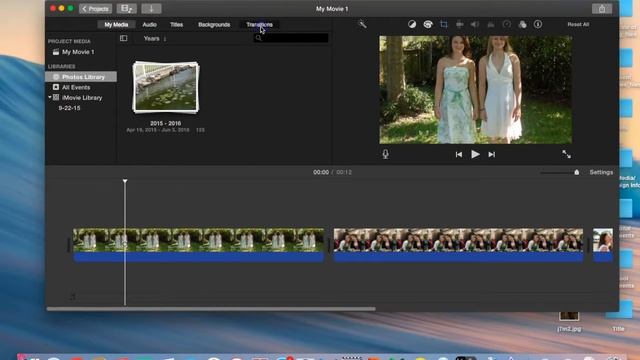640x360 pixels.
Task: Click the media library browser toolbar icon
Action: (x=127, y=9)
